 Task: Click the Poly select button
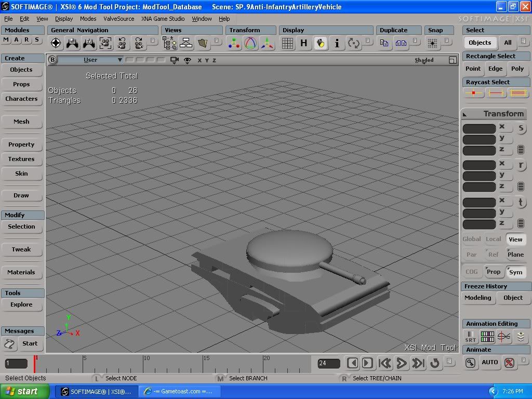tap(517, 69)
